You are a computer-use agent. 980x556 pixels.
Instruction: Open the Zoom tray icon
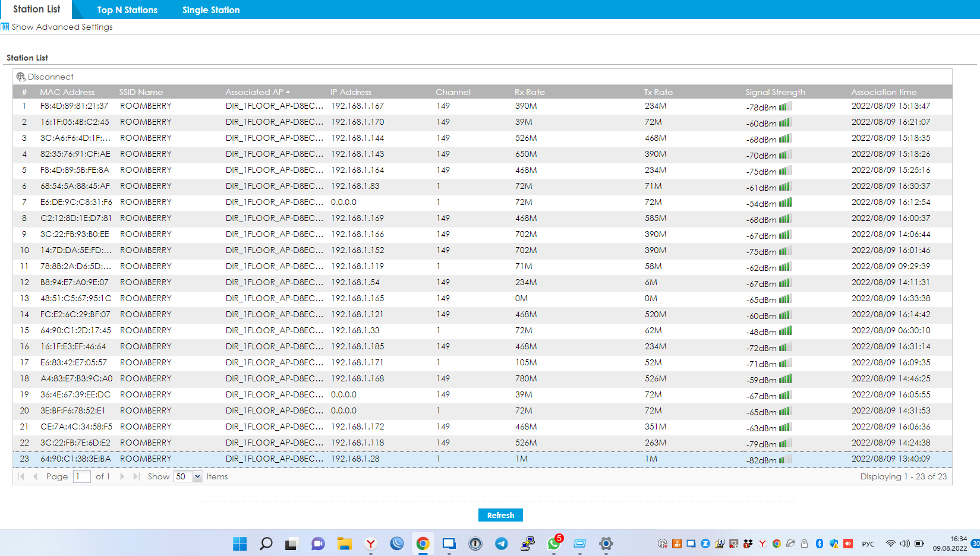[705, 544]
